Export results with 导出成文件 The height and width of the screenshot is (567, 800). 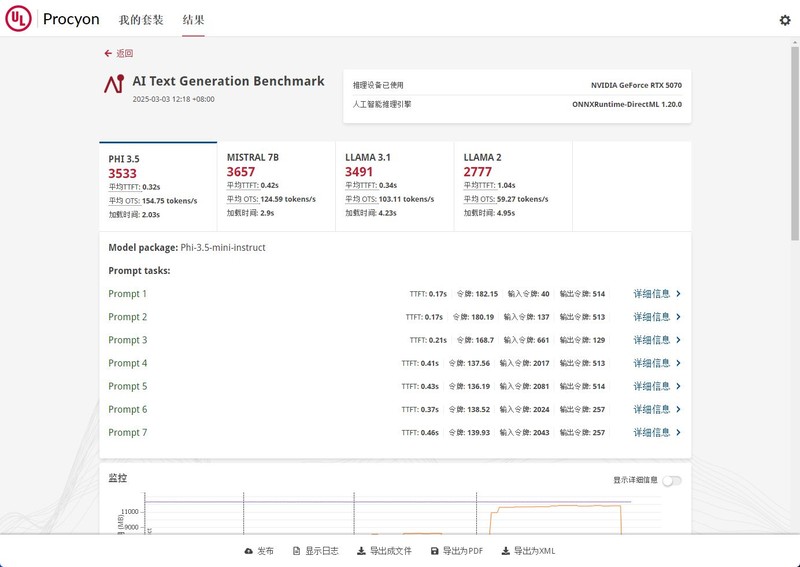click(x=384, y=551)
